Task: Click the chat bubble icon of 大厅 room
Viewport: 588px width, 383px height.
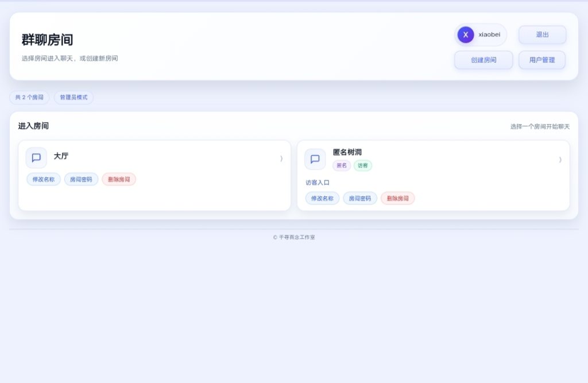Action: click(36, 157)
